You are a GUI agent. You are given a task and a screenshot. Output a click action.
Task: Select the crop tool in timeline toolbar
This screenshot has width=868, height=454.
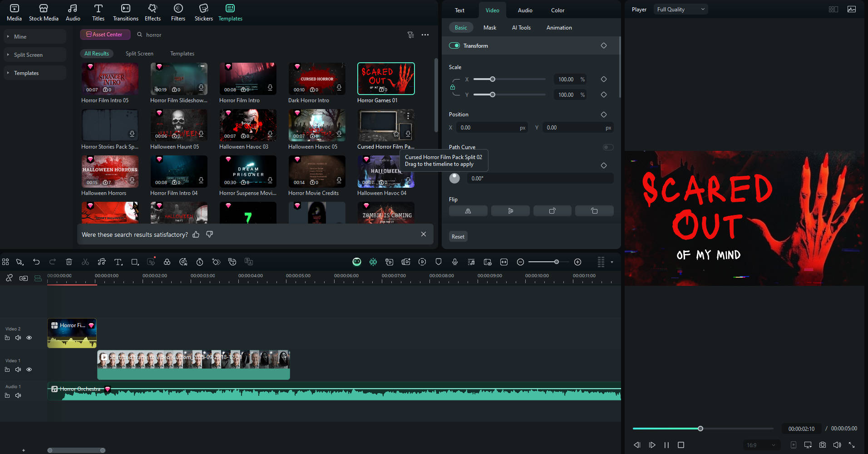click(135, 262)
